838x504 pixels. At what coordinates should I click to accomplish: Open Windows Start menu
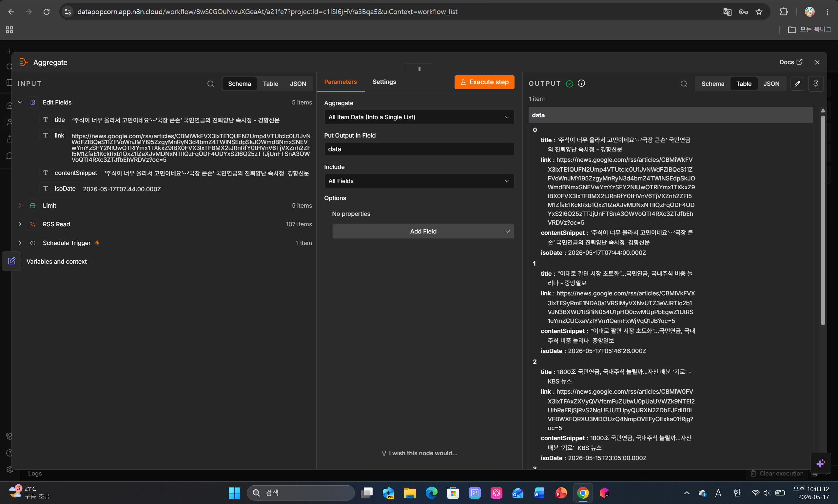[x=234, y=493]
